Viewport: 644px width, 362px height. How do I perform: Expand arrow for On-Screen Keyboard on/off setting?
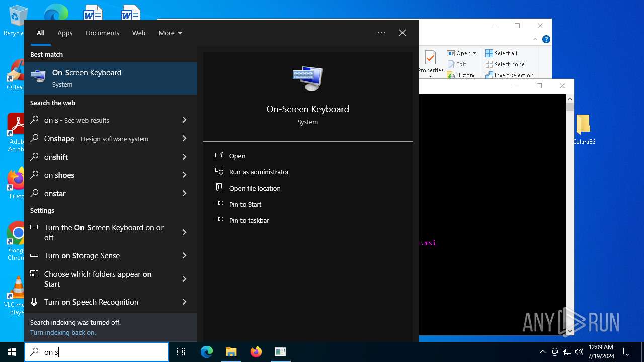point(184,232)
